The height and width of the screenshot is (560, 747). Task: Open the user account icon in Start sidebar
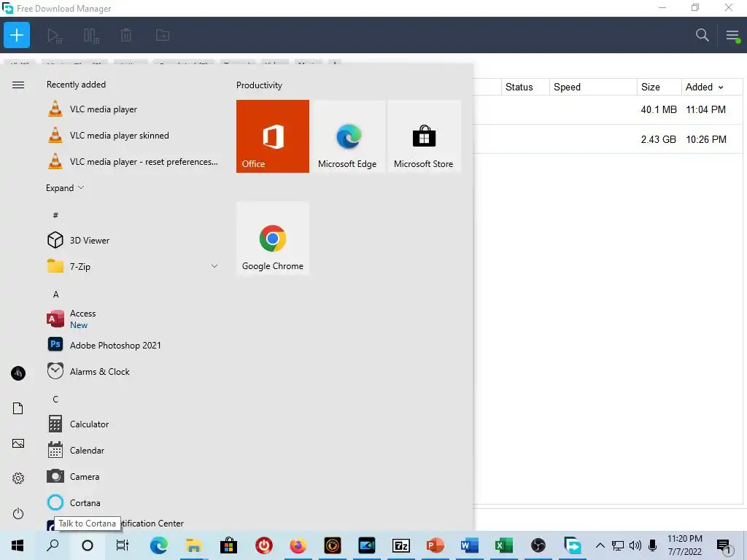[18, 373]
